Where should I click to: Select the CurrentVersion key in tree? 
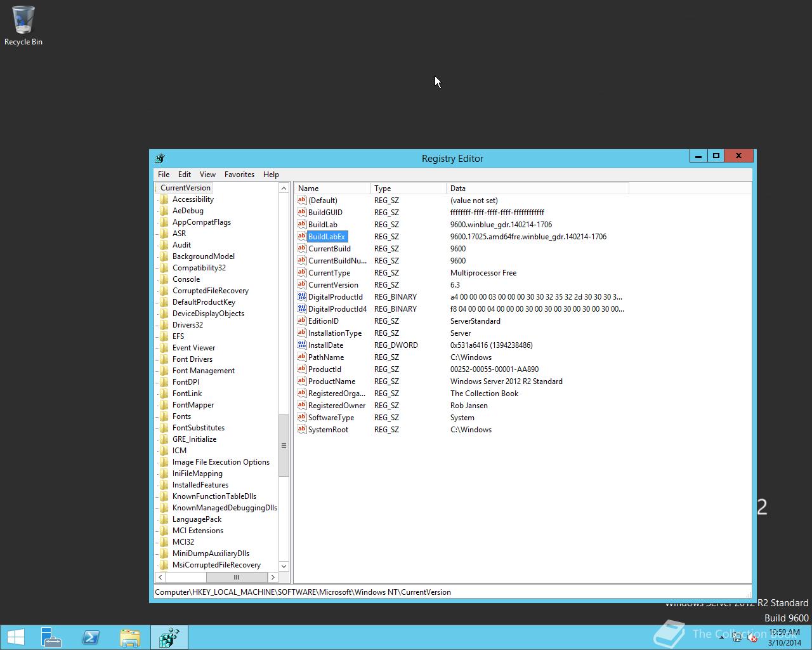[x=185, y=188]
